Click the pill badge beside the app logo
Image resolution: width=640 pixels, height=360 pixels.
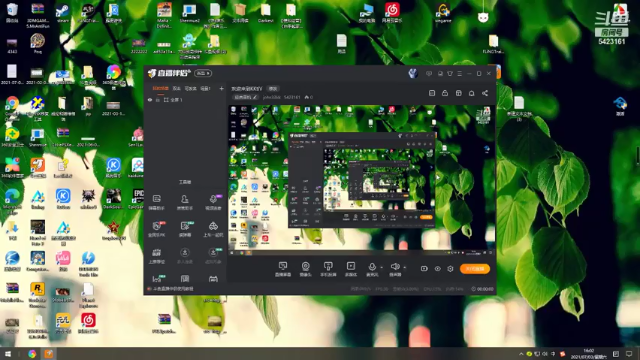click(x=203, y=73)
